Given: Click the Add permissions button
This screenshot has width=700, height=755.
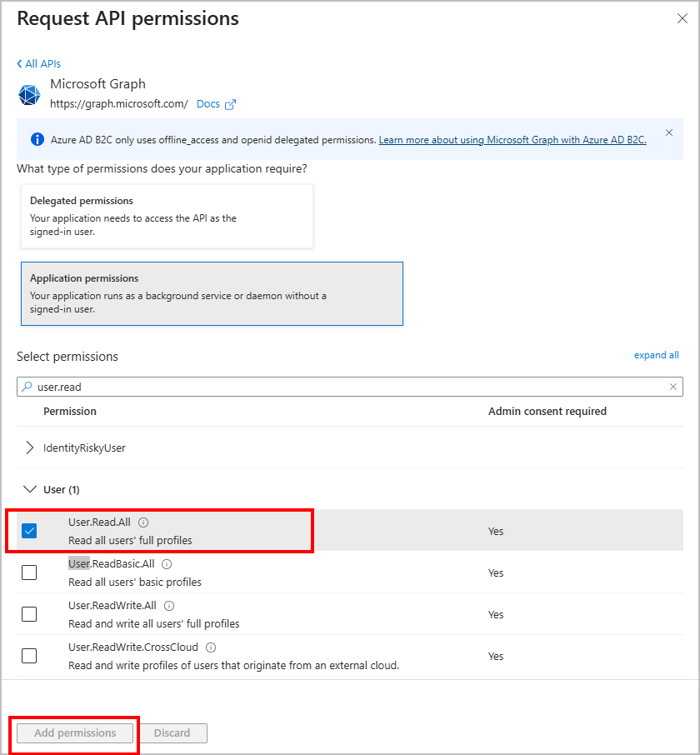Looking at the screenshot, I should tap(74, 733).
